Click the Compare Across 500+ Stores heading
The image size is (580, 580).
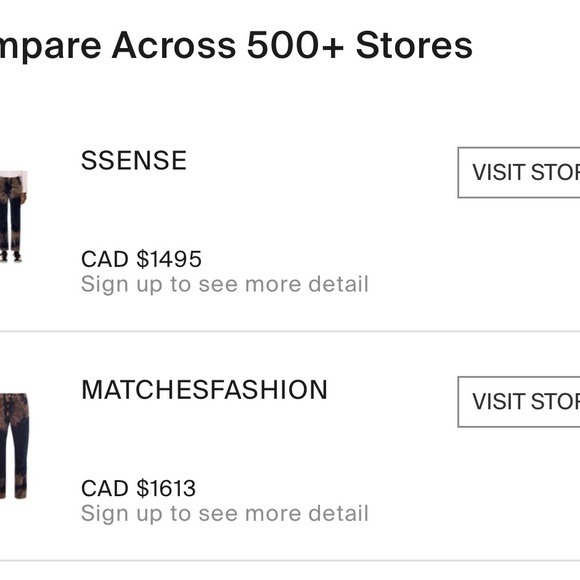(236, 46)
